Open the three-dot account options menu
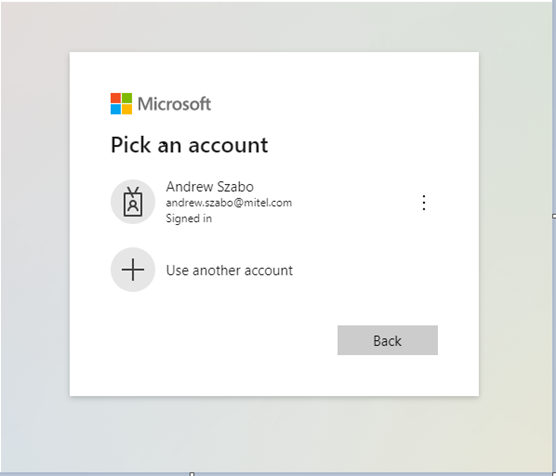This screenshot has width=556, height=476. (x=424, y=203)
